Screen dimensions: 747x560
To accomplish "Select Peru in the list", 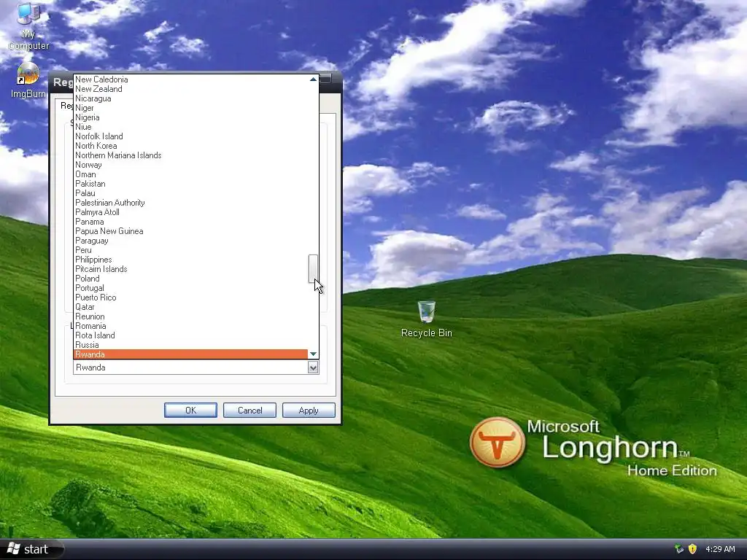I will click(x=190, y=250).
